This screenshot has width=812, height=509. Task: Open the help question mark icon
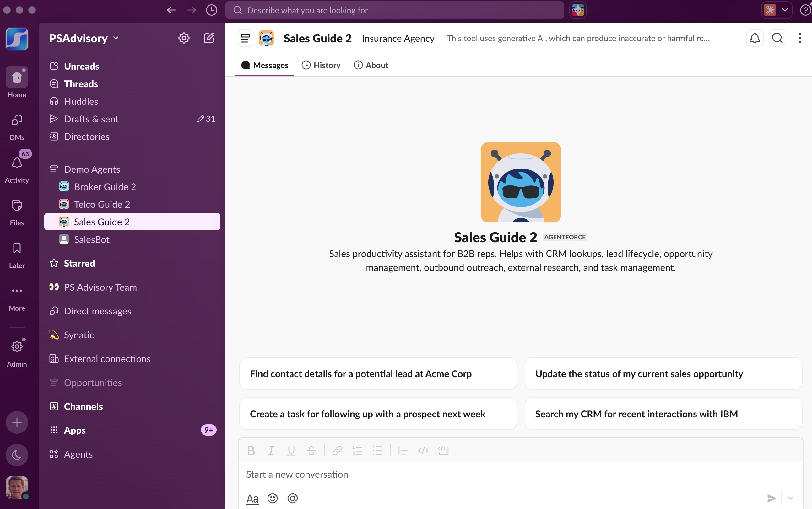click(x=805, y=10)
